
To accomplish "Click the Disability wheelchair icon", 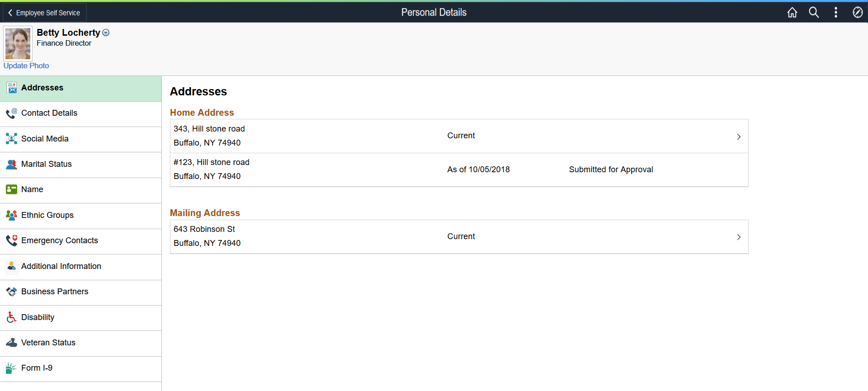I will click(x=12, y=317).
